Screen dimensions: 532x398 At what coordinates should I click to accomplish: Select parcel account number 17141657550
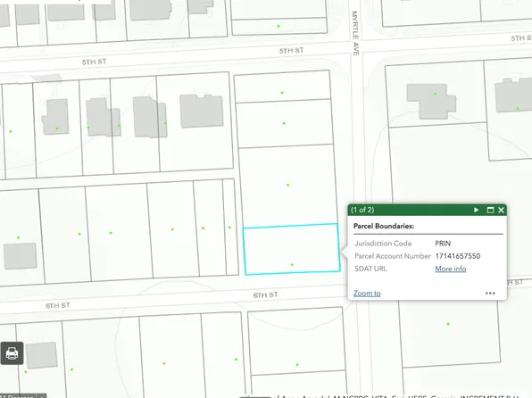(458, 256)
